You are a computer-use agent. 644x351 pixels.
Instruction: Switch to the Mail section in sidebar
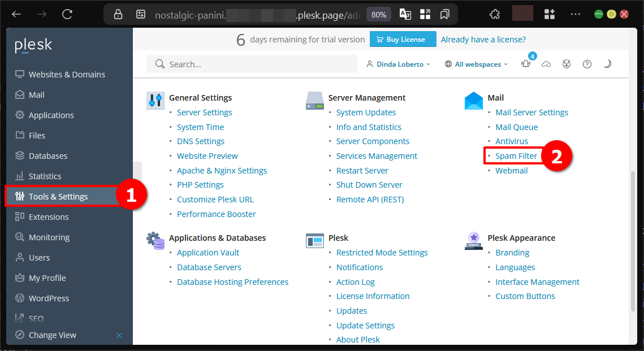[x=36, y=94]
